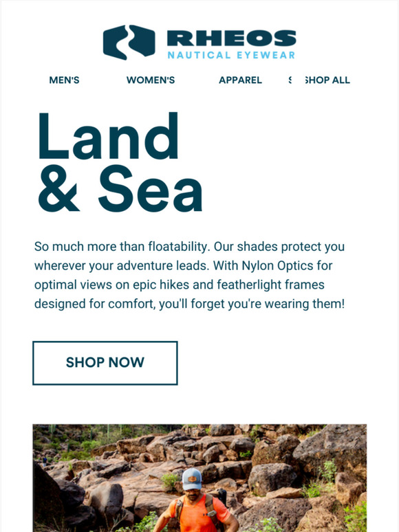This screenshot has height=532, width=399.
Task: Click the floatability paragraph text
Action: pos(189,275)
